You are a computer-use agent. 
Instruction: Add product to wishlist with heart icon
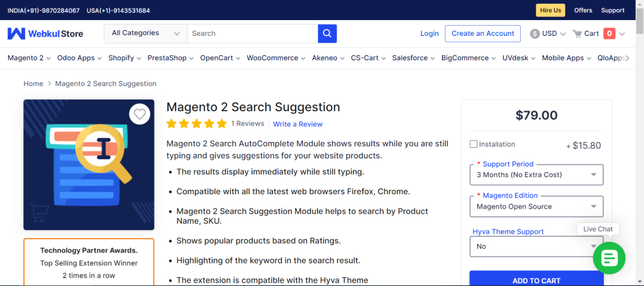click(140, 114)
